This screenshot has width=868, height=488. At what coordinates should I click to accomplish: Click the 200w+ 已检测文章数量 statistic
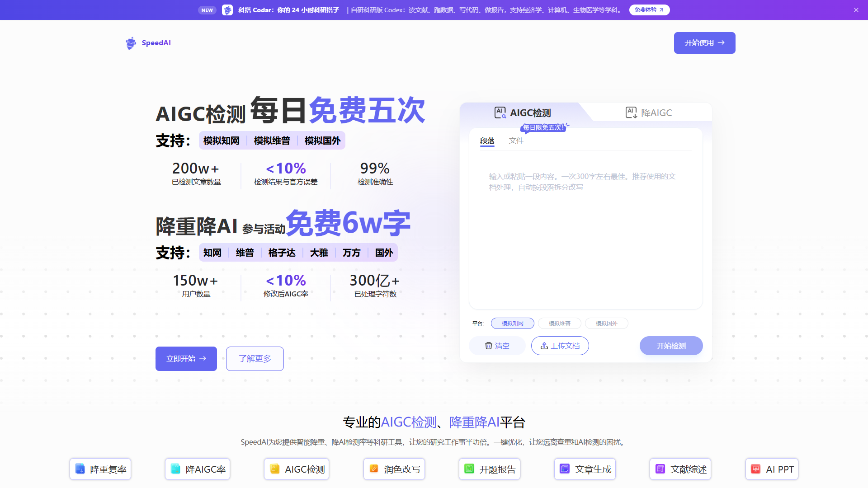[196, 174]
